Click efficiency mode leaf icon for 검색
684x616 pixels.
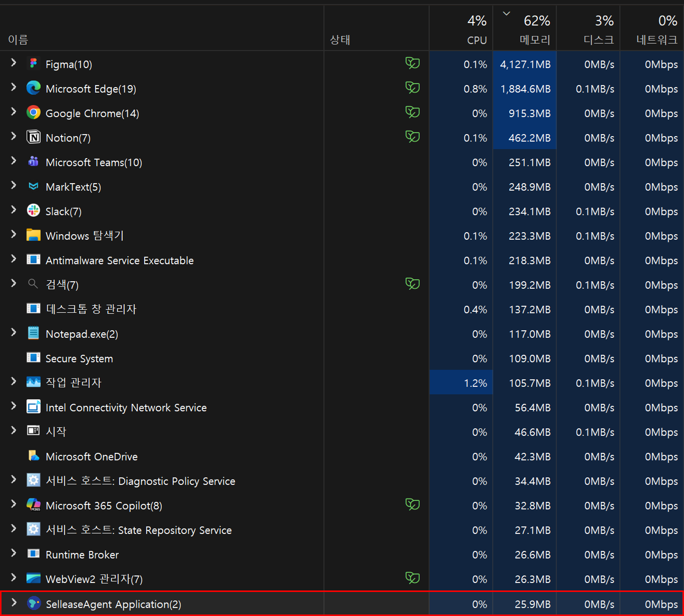(x=413, y=284)
